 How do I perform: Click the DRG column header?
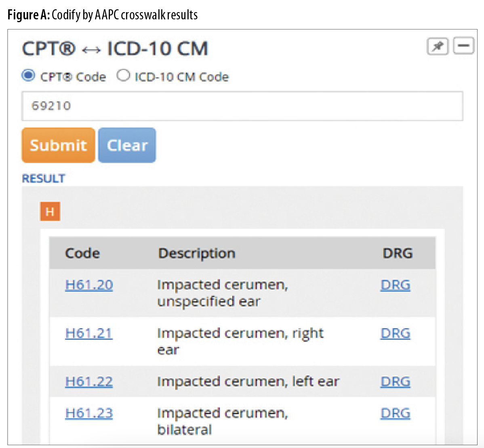pos(397,253)
